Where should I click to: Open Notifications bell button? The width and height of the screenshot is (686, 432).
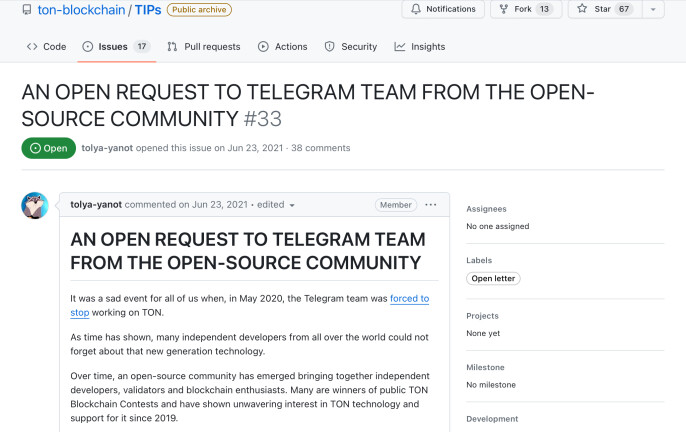pyautogui.click(x=443, y=9)
